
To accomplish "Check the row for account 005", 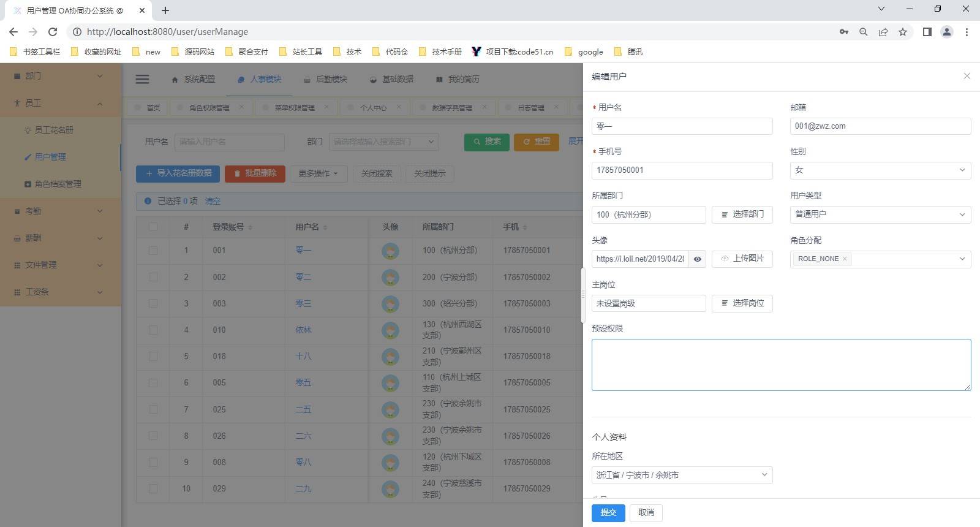I will pyautogui.click(x=153, y=383).
